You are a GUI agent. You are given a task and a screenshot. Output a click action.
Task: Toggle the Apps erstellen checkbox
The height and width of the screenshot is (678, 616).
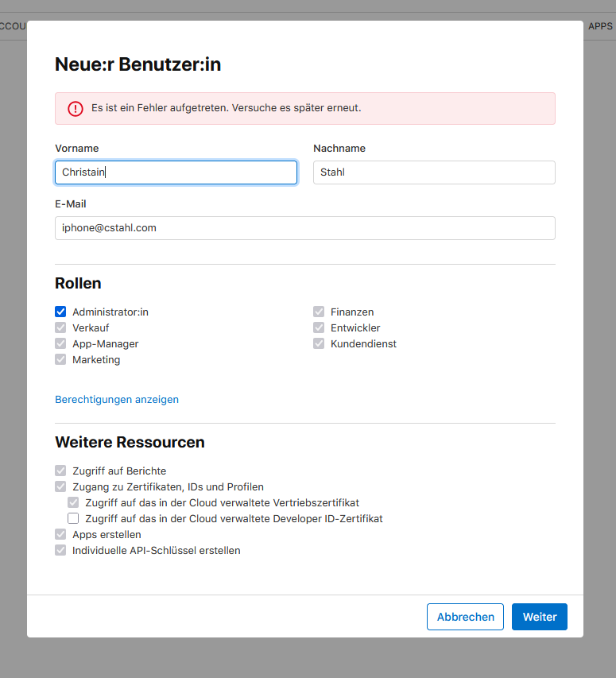point(60,534)
